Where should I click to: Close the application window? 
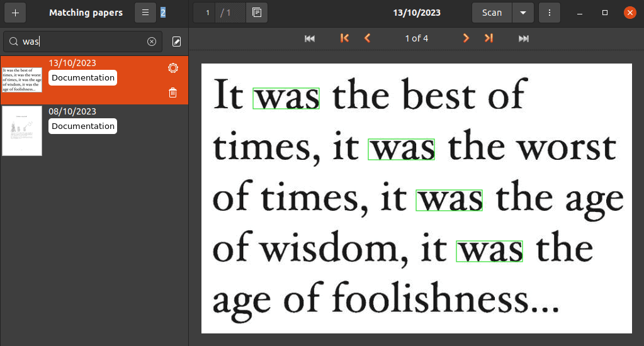pyautogui.click(x=630, y=13)
